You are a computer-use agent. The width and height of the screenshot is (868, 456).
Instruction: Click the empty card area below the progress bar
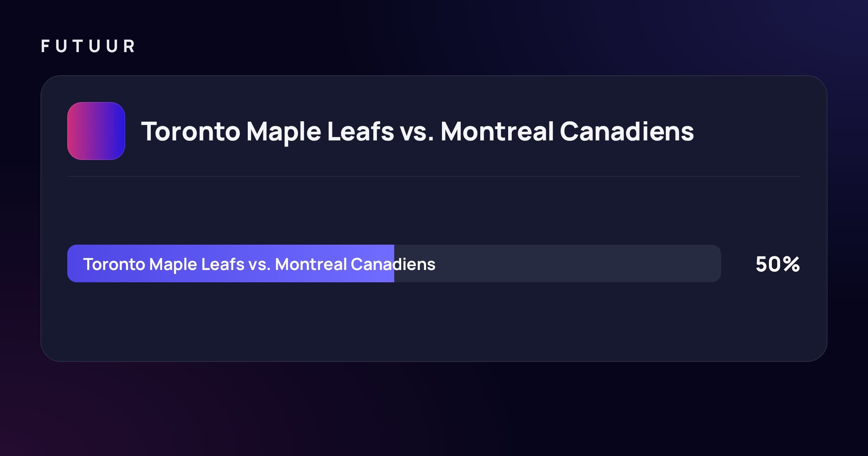(x=434, y=321)
